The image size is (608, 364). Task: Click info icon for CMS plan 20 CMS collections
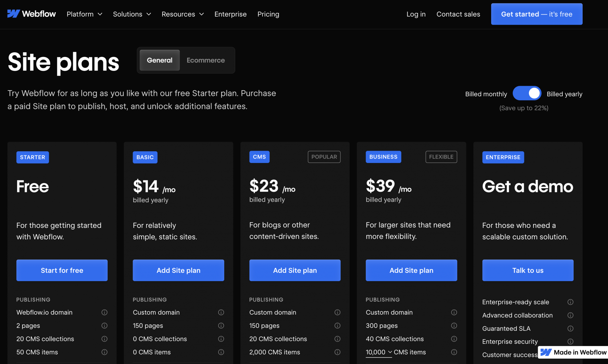tap(338, 339)
